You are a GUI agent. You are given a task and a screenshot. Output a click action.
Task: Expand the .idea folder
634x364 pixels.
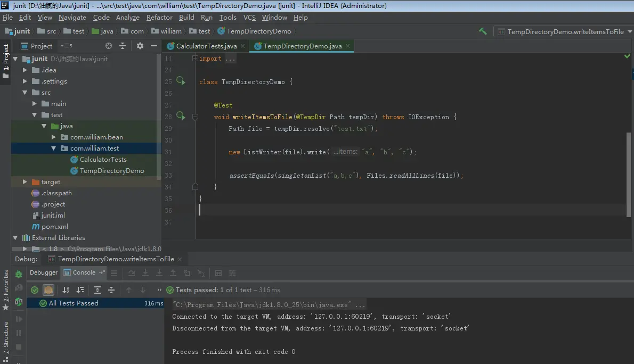point(25,70)
